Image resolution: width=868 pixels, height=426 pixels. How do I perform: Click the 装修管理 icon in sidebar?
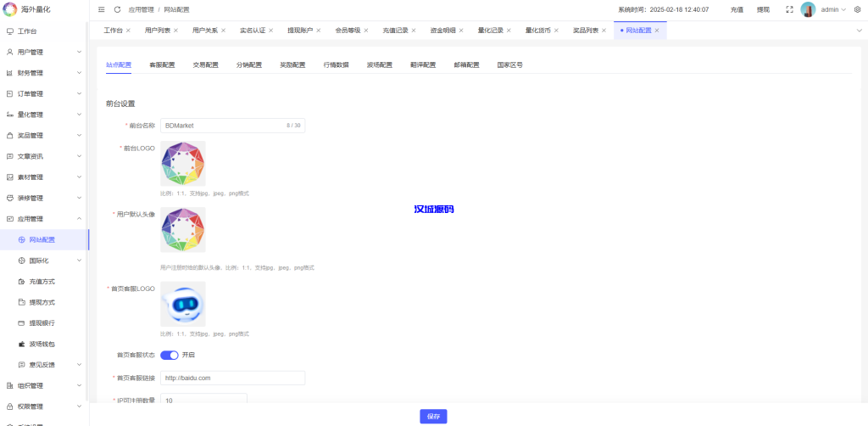point(9,199)
